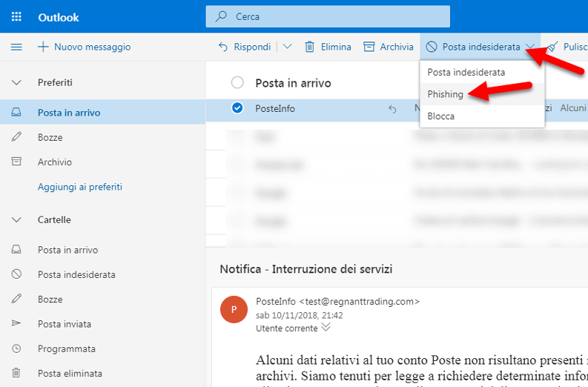
Task: Click the replied arrow icon on PosteInfo row
Action: point(392,109)
